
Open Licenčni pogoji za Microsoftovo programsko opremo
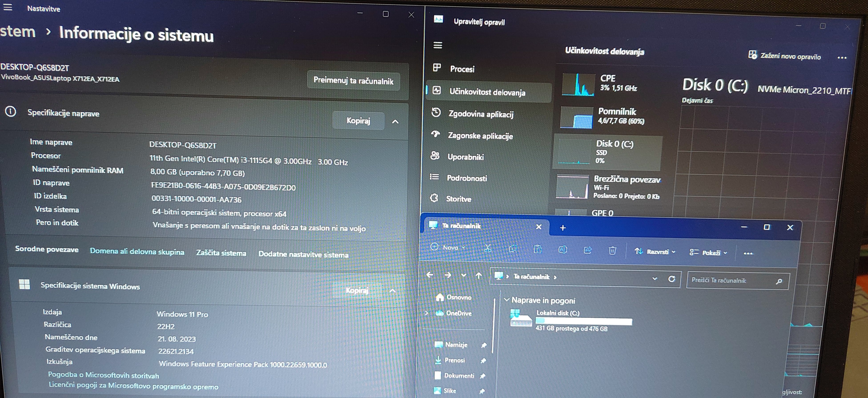pyautogui.click(x=133, y=386)
